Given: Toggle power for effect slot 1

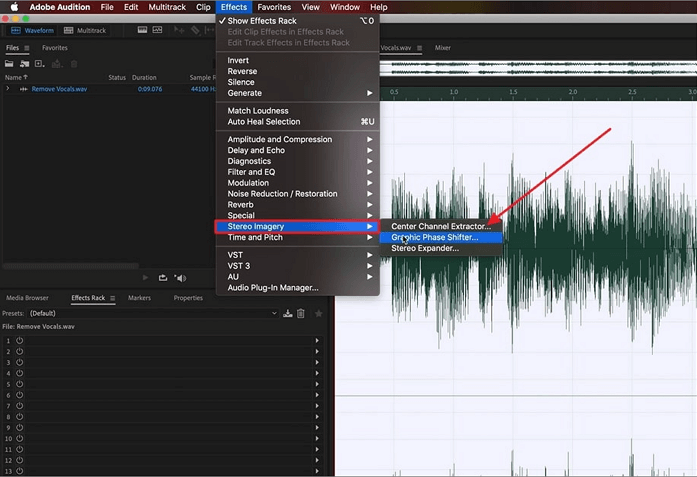Looking at the screenshot, I should pos(20,341).
